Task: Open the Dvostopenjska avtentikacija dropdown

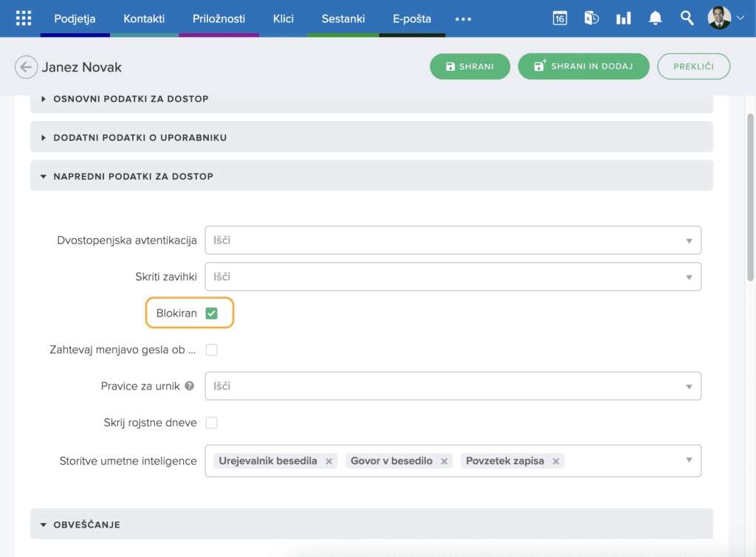Action: [453, 241]
